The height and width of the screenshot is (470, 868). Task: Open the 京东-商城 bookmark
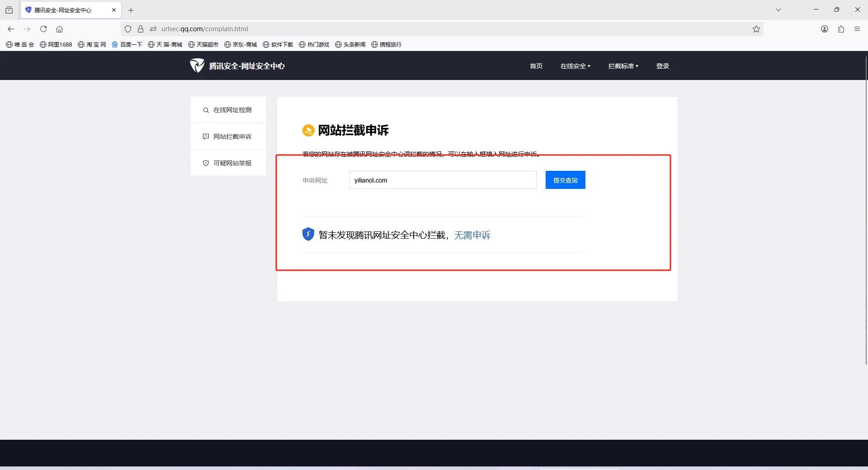pyautogui.click(x=241, y=44)
